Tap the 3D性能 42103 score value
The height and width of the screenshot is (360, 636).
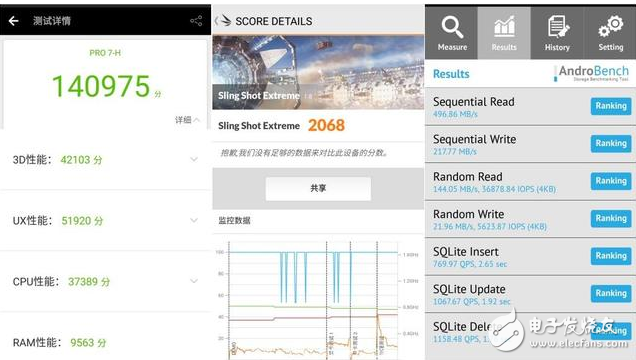[x=81, y=160]
